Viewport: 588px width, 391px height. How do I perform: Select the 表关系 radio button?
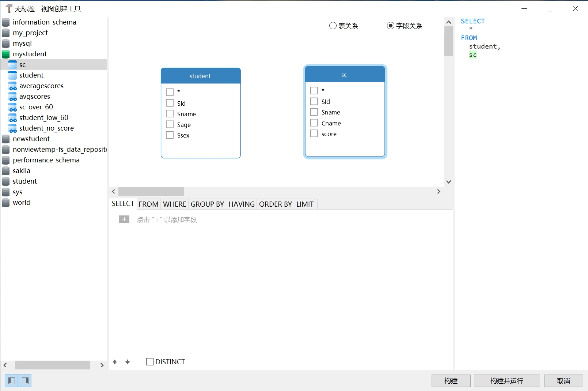click(333, 26)
